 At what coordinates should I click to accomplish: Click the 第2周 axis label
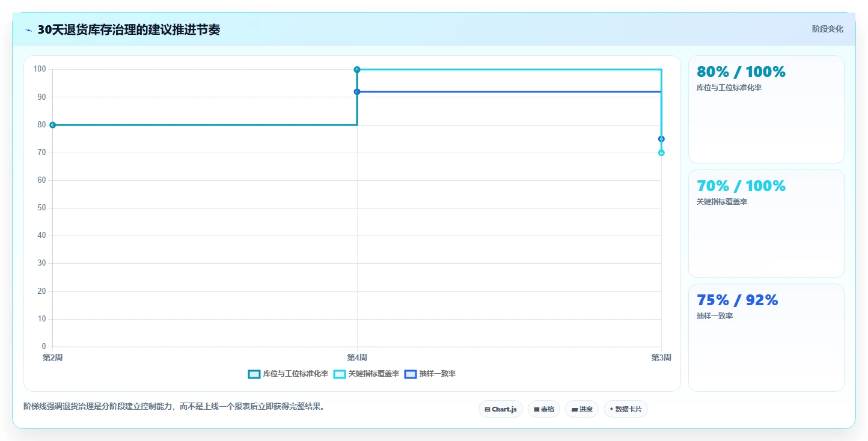click(53, 358)
